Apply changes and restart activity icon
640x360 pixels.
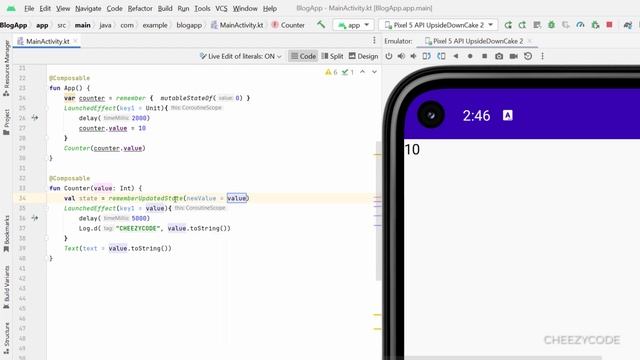(522, 25)
